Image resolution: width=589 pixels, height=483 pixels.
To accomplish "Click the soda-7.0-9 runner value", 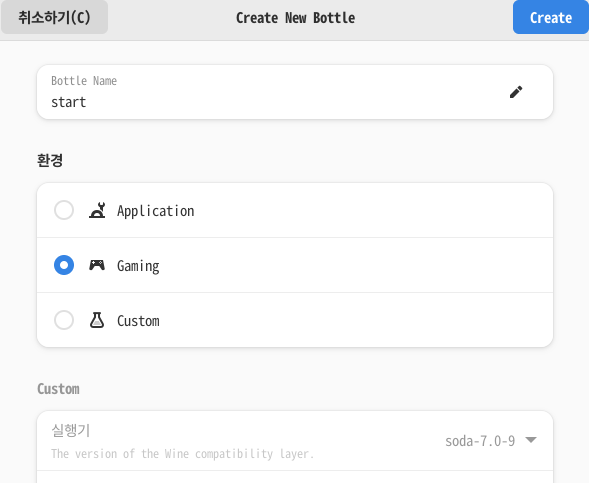I will [480, 441].
